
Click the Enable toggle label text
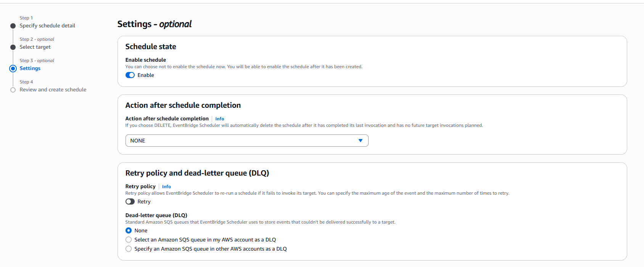coord(146,75)
